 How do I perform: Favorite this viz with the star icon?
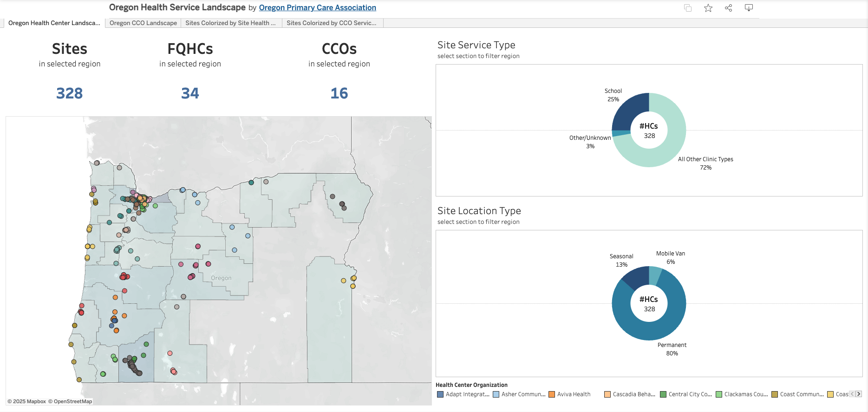(x=708, y=8)
